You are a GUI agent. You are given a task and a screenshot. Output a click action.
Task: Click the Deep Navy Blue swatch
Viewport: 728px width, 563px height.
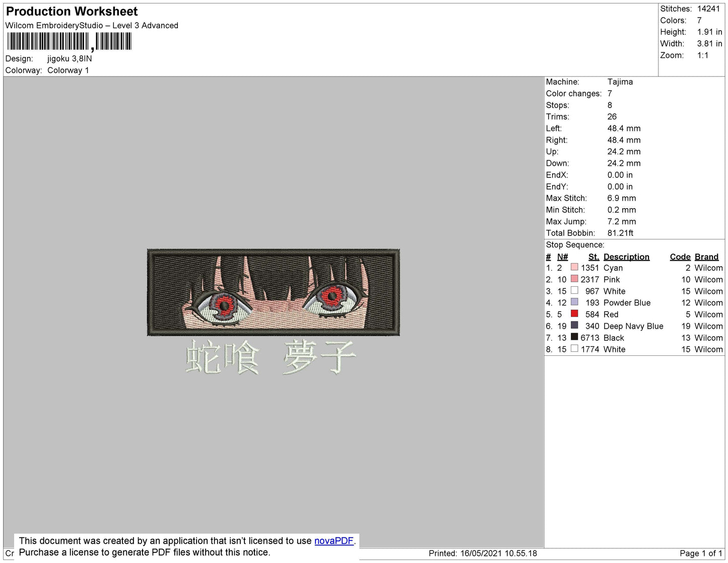(574, 326)
